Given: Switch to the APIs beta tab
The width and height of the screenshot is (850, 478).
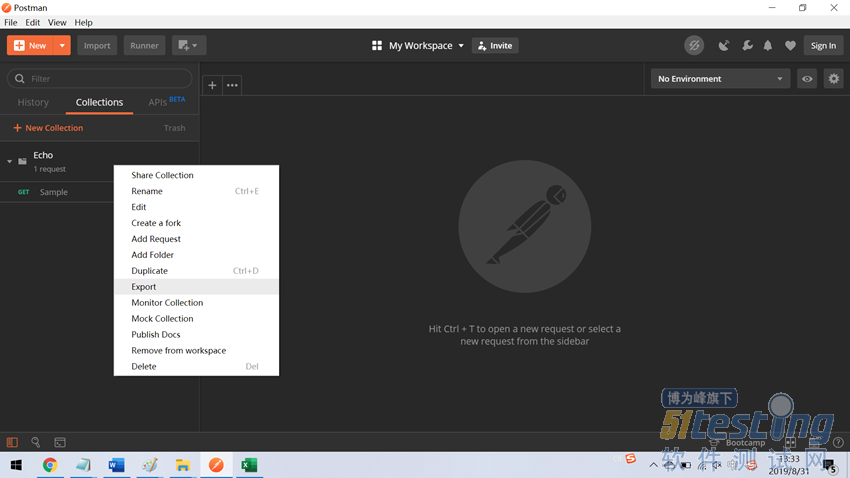Looking at the screenshot, I should pyautogui.click(x=166, y=101).
